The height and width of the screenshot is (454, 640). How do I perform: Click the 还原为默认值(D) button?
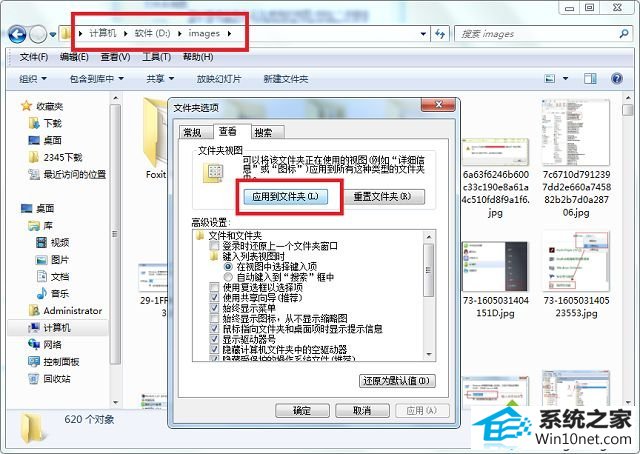click(397, 381)
